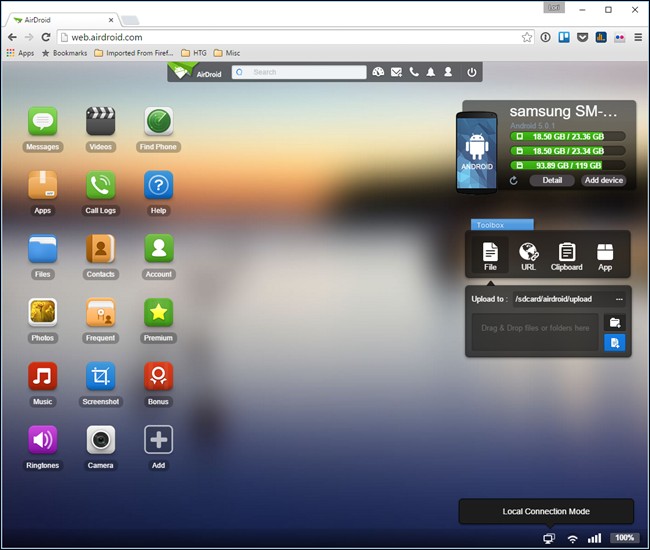
Task: Click the Local Connection Mode tooltip
Action: point(546,511)
